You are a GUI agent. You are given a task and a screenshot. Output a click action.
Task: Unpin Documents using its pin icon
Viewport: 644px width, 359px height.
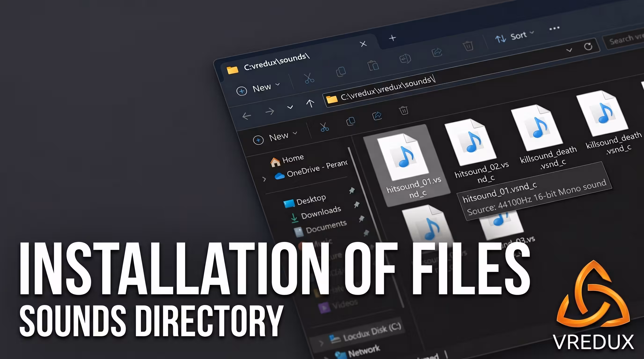point(361,219)
